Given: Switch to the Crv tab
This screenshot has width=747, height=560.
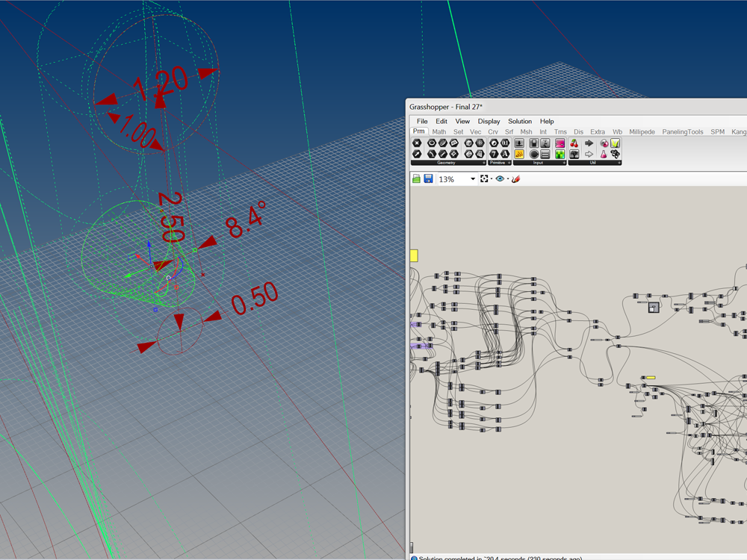Looking at the screenshot, I should click(493, 132).
